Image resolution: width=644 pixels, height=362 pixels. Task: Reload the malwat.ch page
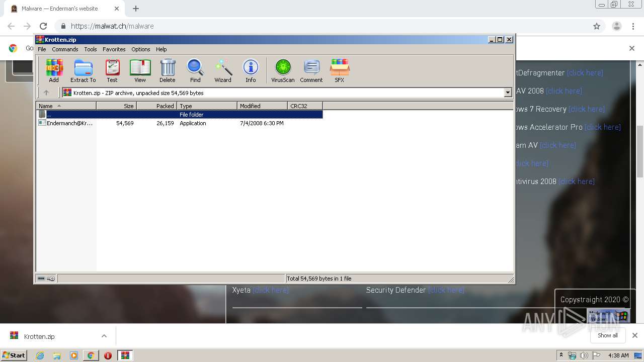(43, 26)
